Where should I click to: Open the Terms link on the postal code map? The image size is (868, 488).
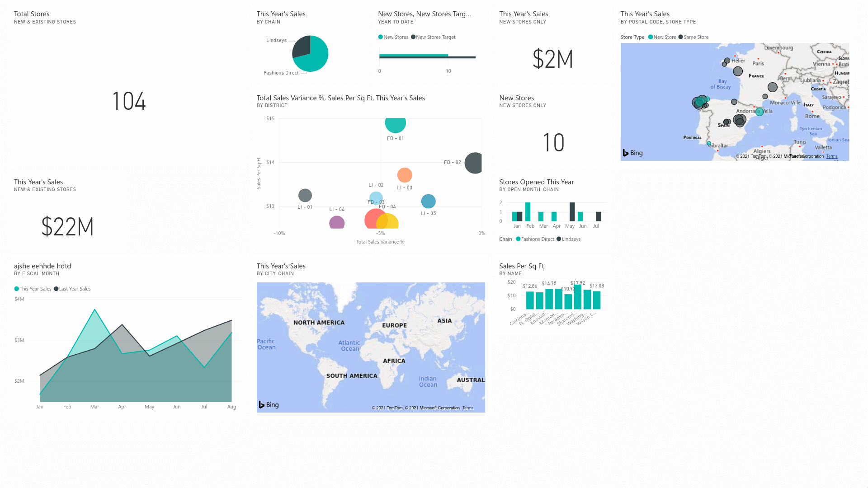tap(831, 156)
